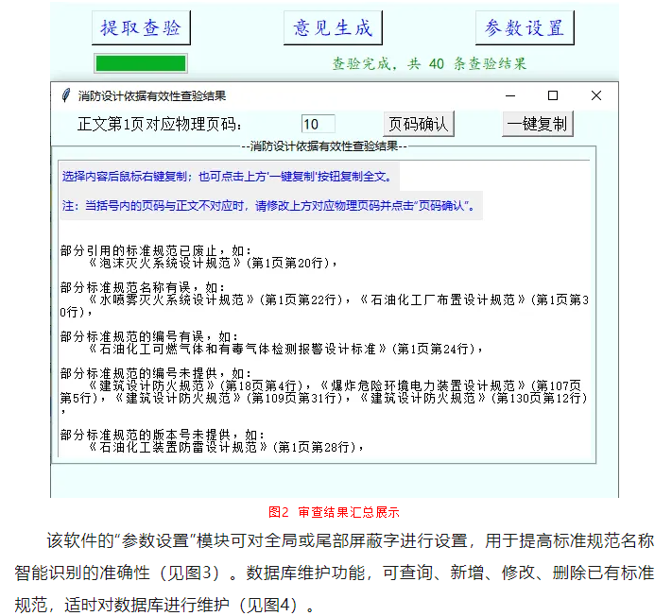Click the note about 页码确认 in blue

(268, 206)
